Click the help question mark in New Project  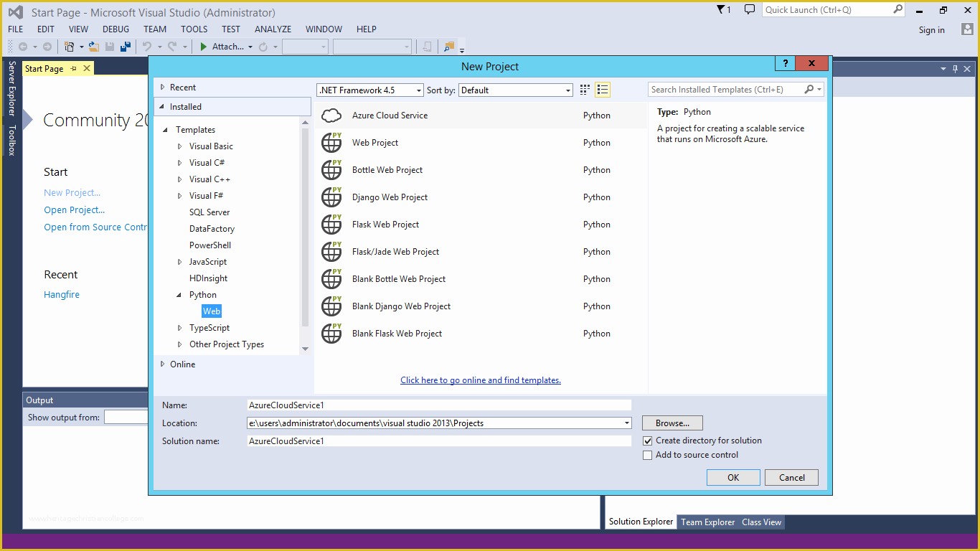tap(786, 63)
